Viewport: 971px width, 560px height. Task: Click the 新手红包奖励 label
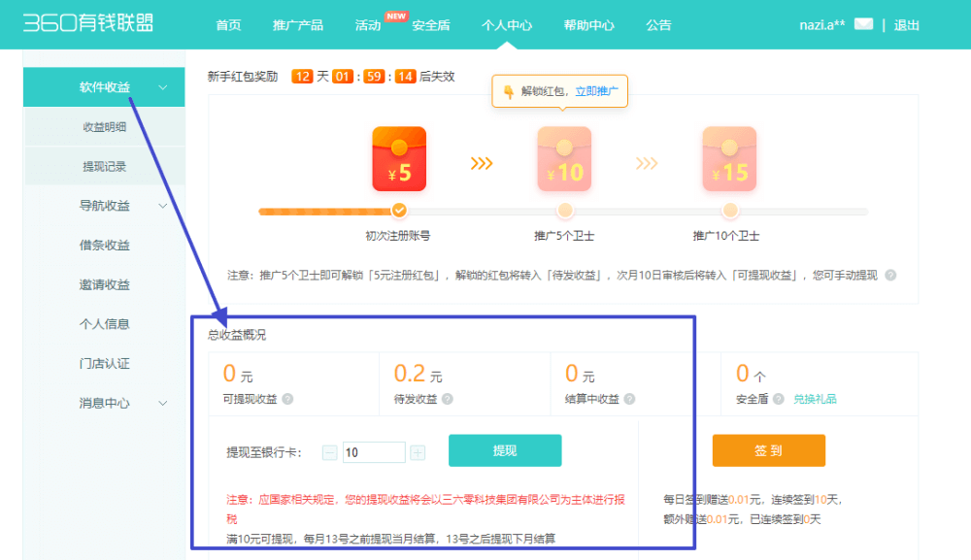[242, 77]
